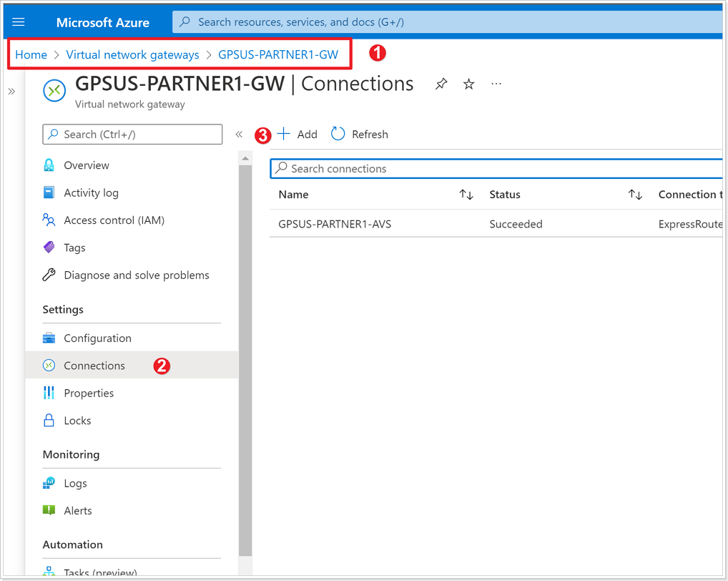Focus the Search connections field
Screen dimensions: 728x581
(x=496, y=169)
